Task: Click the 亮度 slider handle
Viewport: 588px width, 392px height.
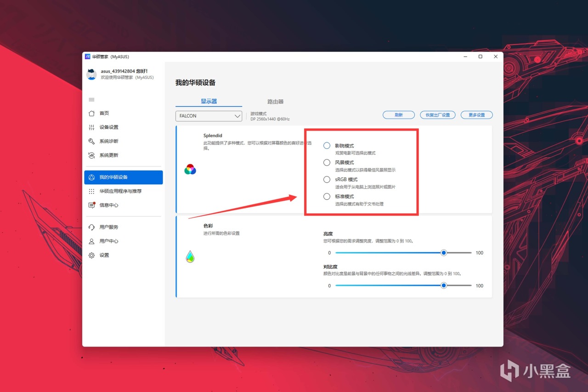Action: [x=444, y=253]
